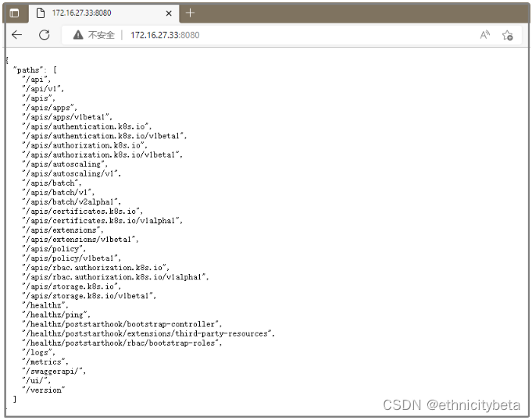
Task: Click "/apis/certificates.k8s.io/v1alpha1" line
Action: pyautogui.click(x=102, y=221)
